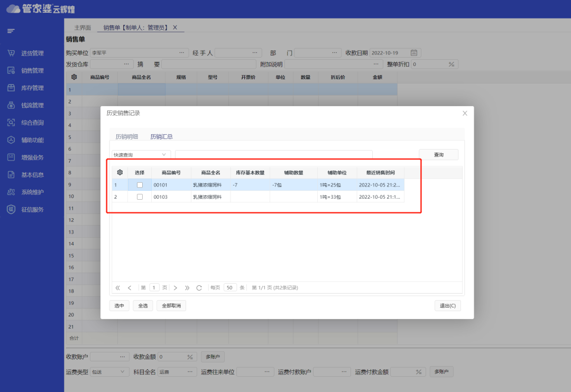Click the 查询 search button
The image size is (571, 392).
[x=438, y=155]
